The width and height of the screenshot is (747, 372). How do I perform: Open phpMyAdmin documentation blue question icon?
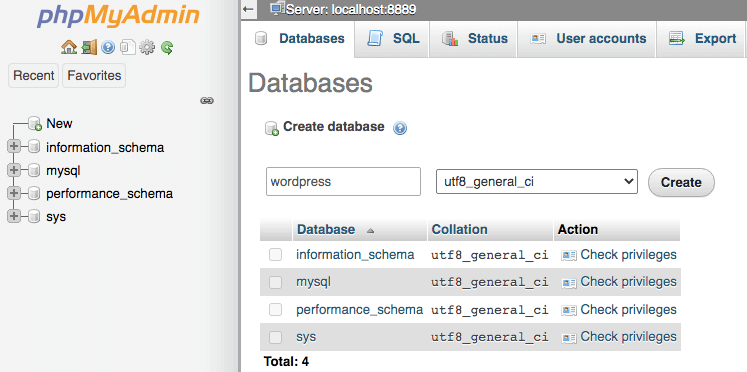[108, 47]
